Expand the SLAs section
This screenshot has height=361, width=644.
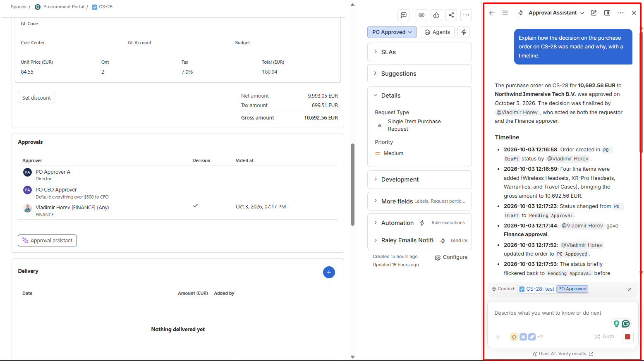(419, 52)
